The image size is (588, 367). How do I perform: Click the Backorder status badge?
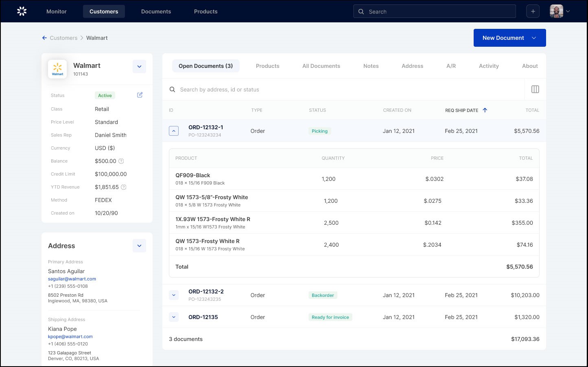coord(323,295)
